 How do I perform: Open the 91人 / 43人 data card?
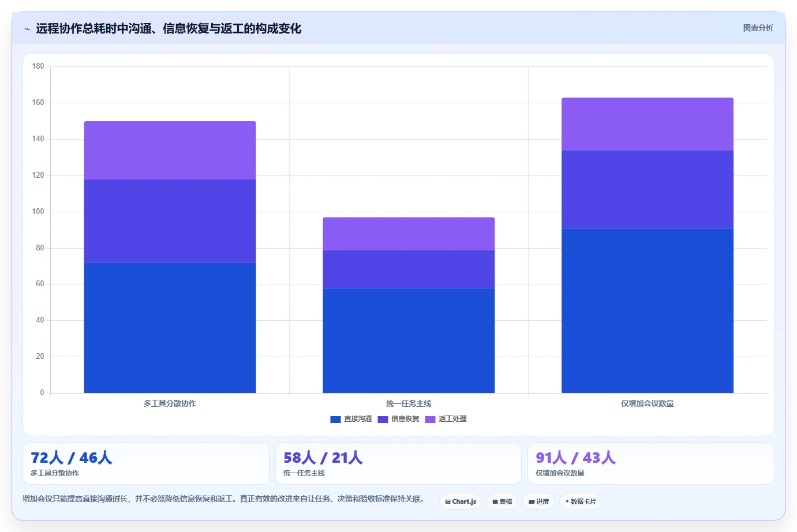(x=651, y=463)
